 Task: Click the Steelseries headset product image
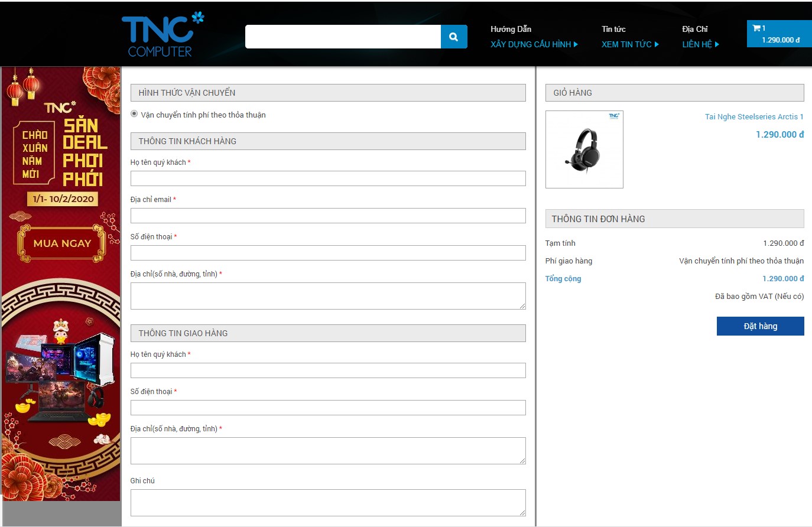click(x=584, y=149)
